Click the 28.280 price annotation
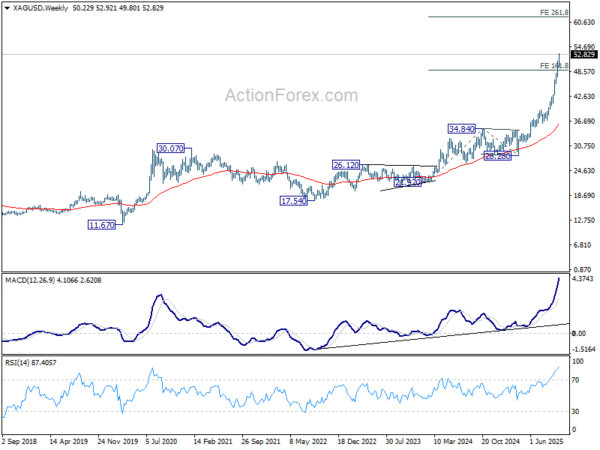 [498, 156]
